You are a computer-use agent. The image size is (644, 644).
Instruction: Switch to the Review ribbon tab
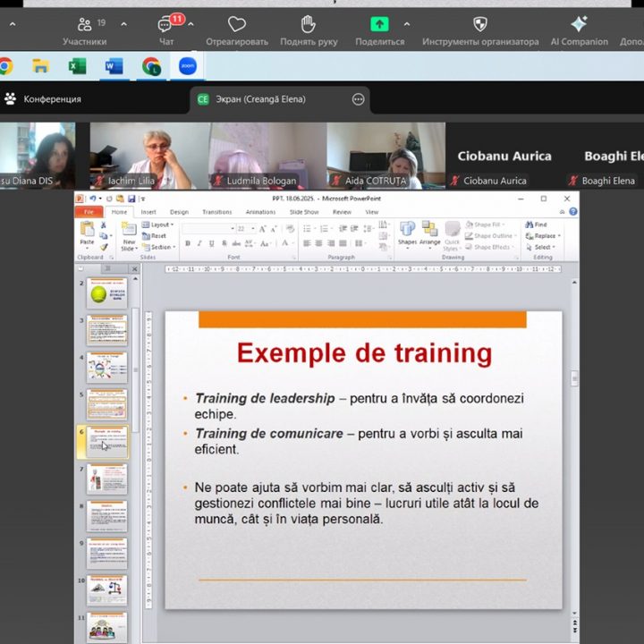[x=342, y=212]
